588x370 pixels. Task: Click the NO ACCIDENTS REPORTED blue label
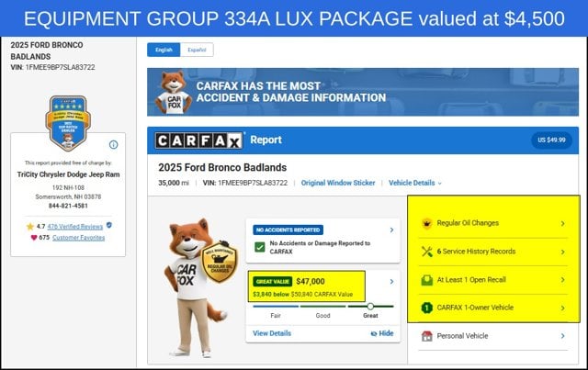pyautogui.click(x=288, y=230)
